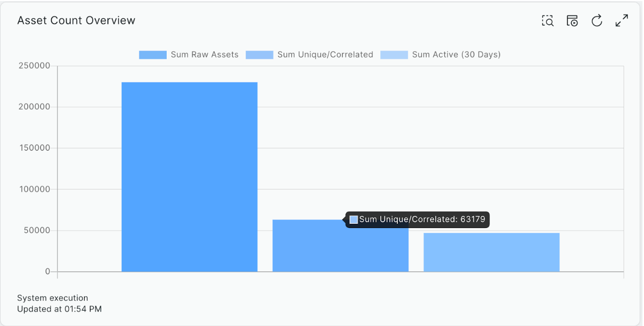Click the zoom-selection magnifier icon
644x326 pixels.
tap(548, 21)
